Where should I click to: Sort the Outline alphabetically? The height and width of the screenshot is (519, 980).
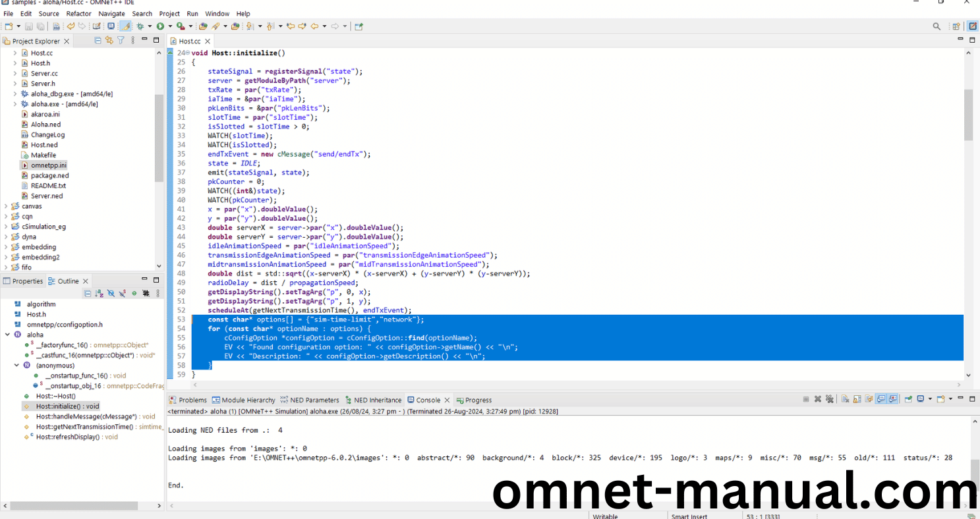coord(99,293)
